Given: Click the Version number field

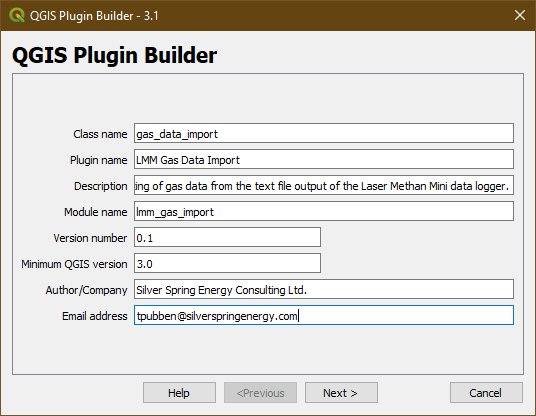Looking at the screenshot, I should pyautogui.click(x=227, y=237).
